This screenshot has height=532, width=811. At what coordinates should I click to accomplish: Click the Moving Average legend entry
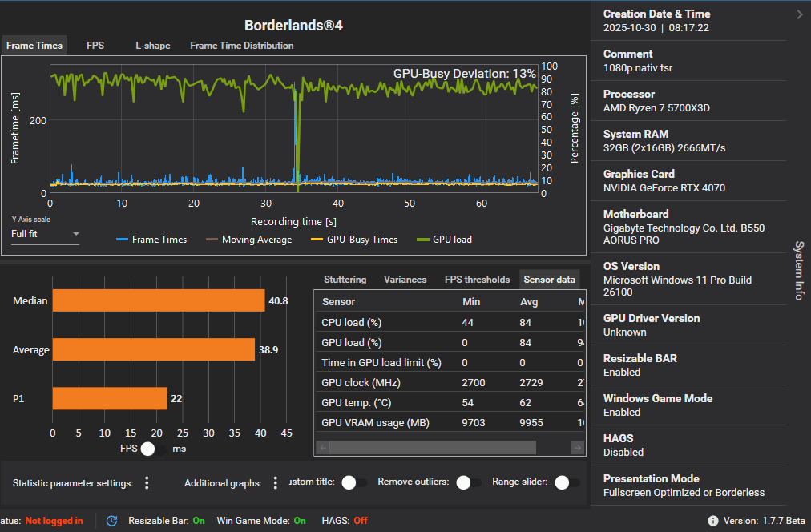[249, 240]
